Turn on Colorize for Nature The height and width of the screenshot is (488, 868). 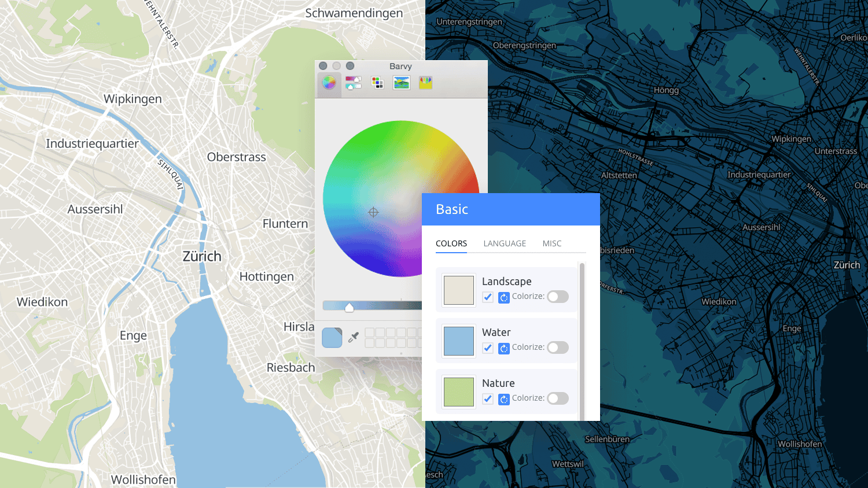pos(557,398)
